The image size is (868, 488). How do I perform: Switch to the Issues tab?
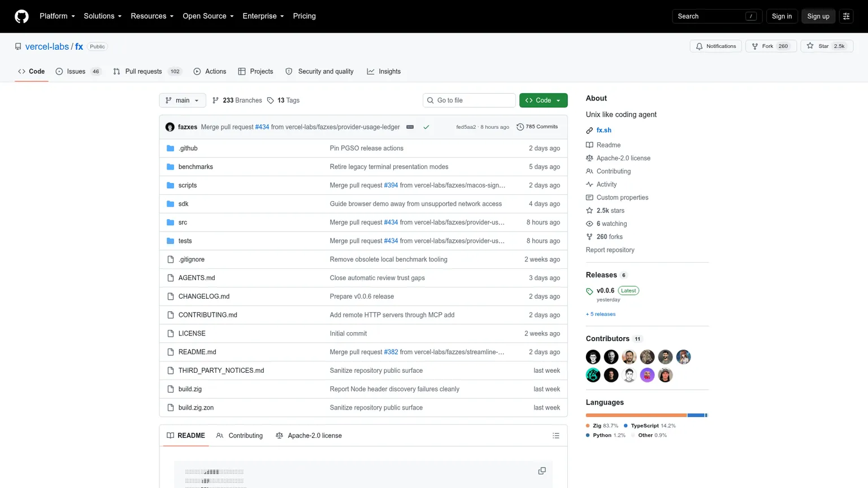[79, 72]
